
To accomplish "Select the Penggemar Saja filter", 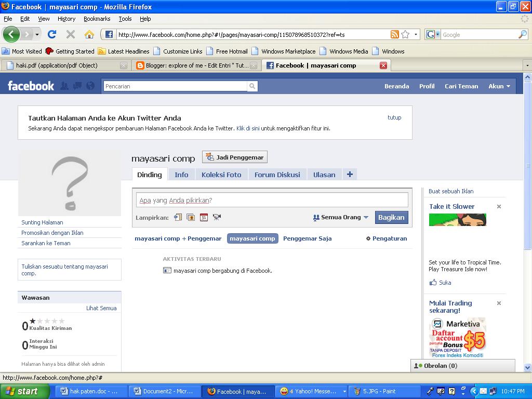I will click(308, 238).
